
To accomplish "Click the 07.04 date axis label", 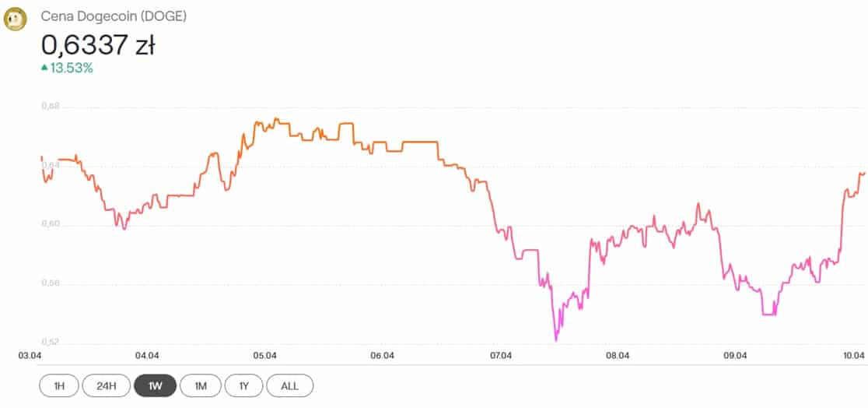I will 500,355.
